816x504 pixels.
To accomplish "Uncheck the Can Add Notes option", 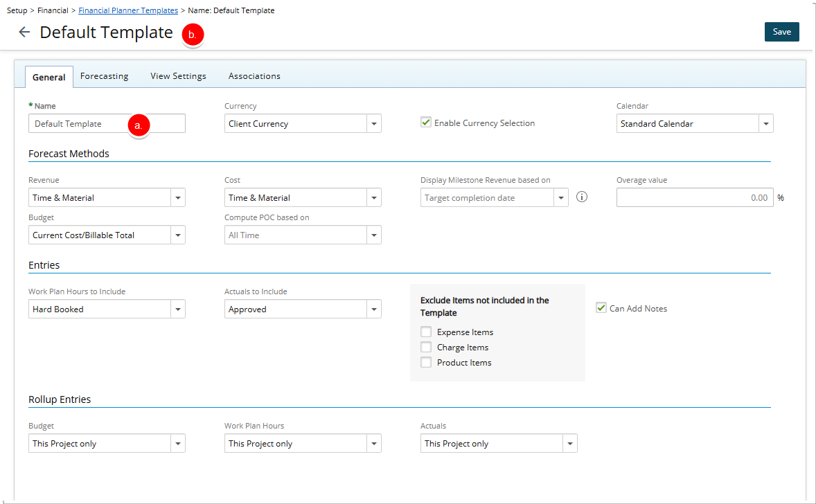I will [601, 307].
